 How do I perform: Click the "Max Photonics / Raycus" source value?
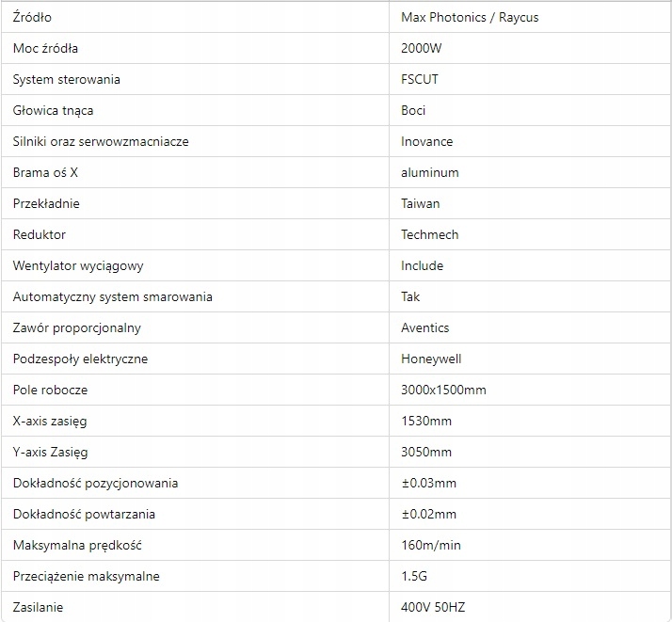[470, 17]
